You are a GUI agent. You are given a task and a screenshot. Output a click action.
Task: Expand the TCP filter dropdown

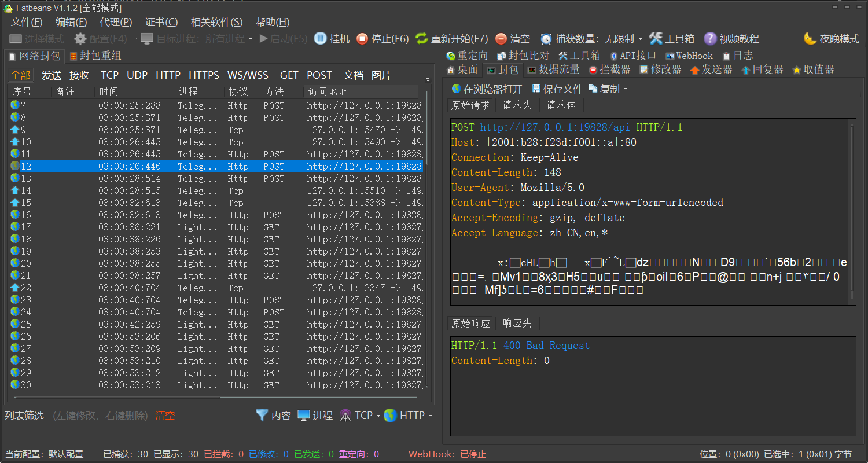point(378,416)
